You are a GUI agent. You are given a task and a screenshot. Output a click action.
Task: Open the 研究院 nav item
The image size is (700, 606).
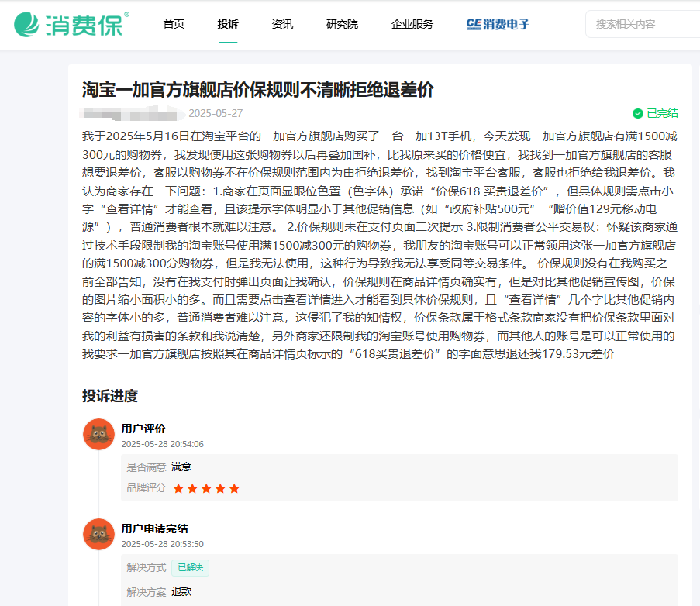tap(343, 24)
